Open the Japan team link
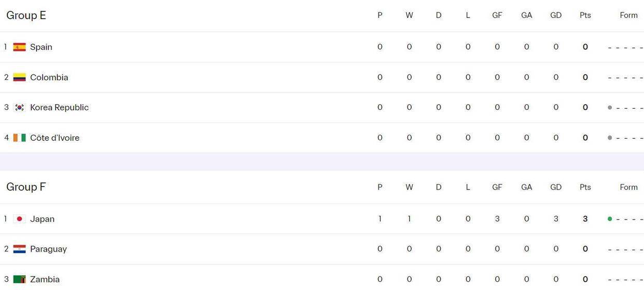 tap(42, 219)
